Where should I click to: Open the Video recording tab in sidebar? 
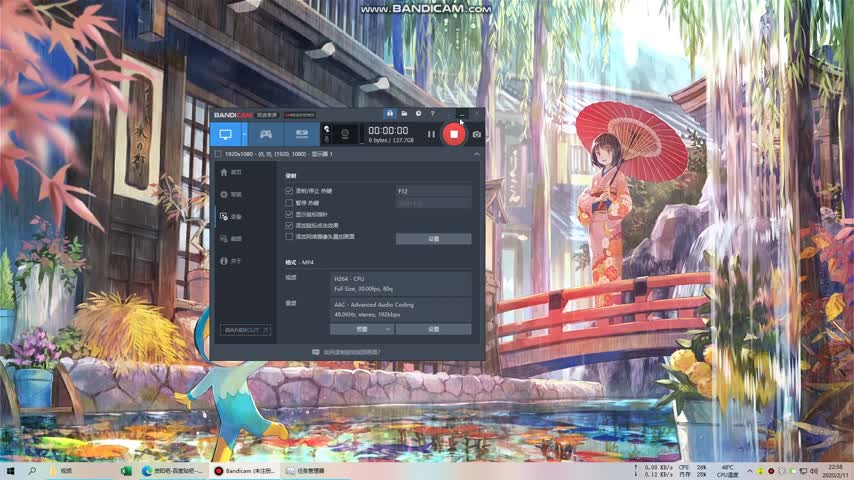[231, 217]
